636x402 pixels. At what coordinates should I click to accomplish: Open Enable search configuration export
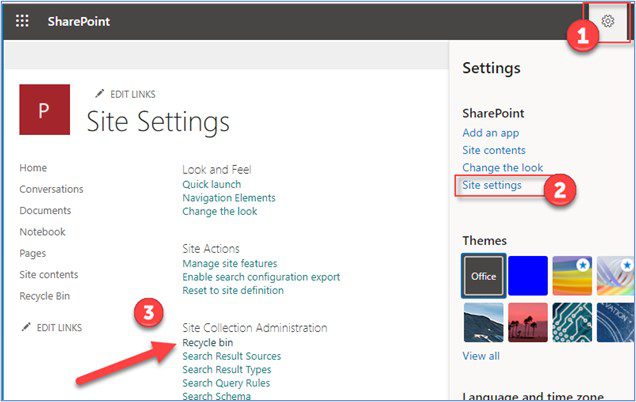[x=261, y=277]
